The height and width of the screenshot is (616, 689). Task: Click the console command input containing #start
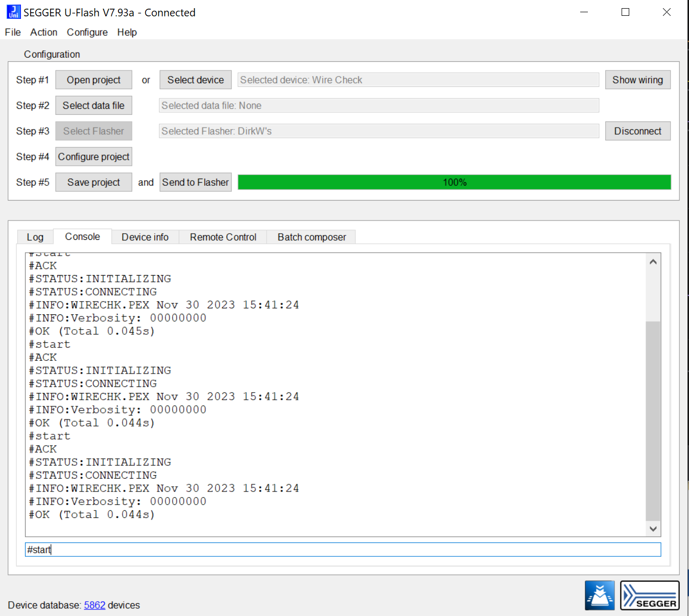pos(343,550)
